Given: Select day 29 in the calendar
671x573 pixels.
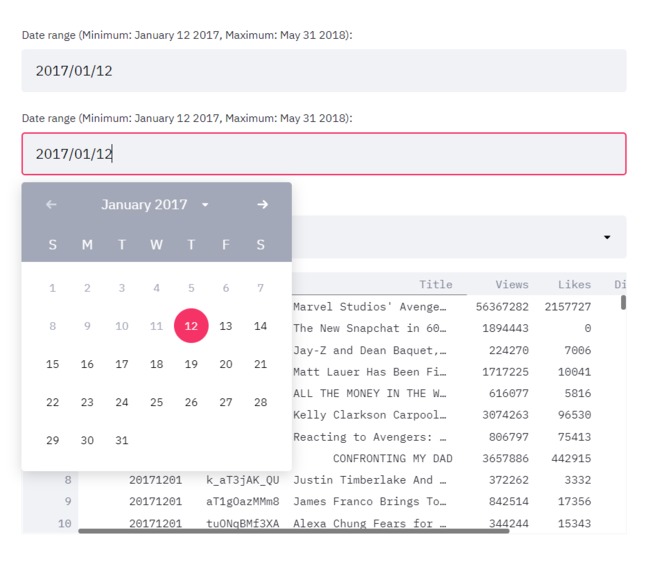Looking at the screenshot, I should [x=53, y=440].
